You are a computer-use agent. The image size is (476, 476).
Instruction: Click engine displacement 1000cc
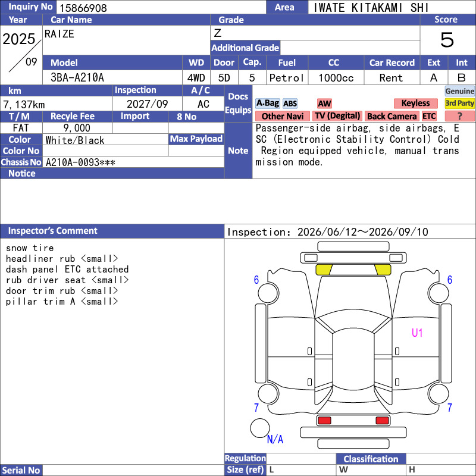click(336, 78)
